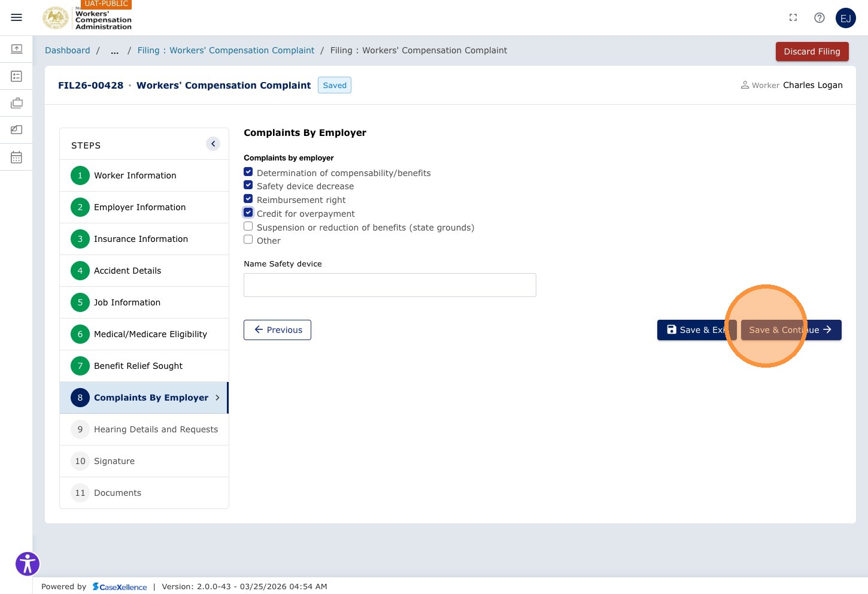
Task: Open the calendar sidebar icon
Action: click(x=17, y=157)
